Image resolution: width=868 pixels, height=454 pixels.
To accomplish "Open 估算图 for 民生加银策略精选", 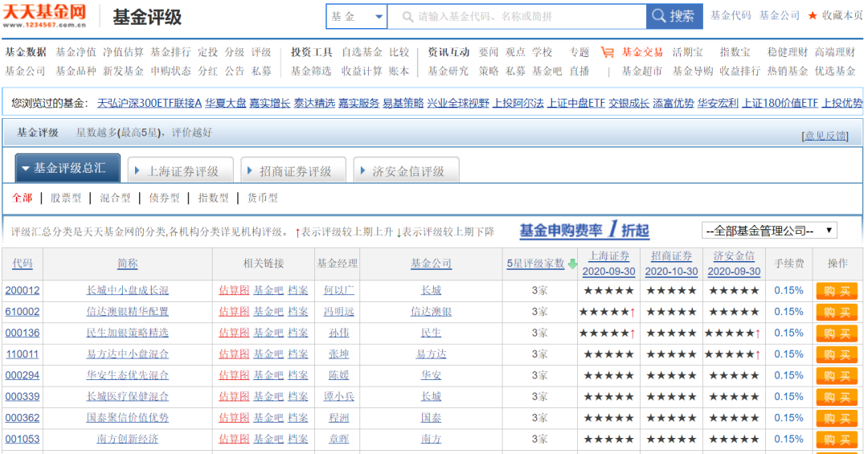I will [234, 333].
